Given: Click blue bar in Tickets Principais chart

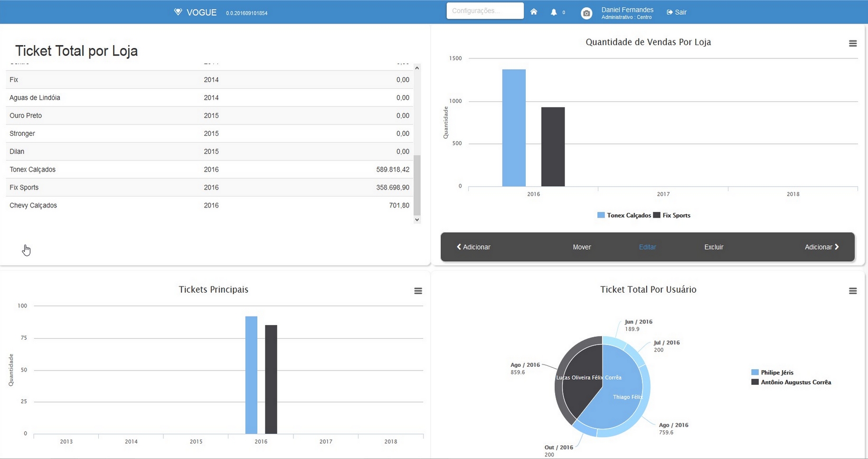Looking at the screenshot, I should pos(251,375).
